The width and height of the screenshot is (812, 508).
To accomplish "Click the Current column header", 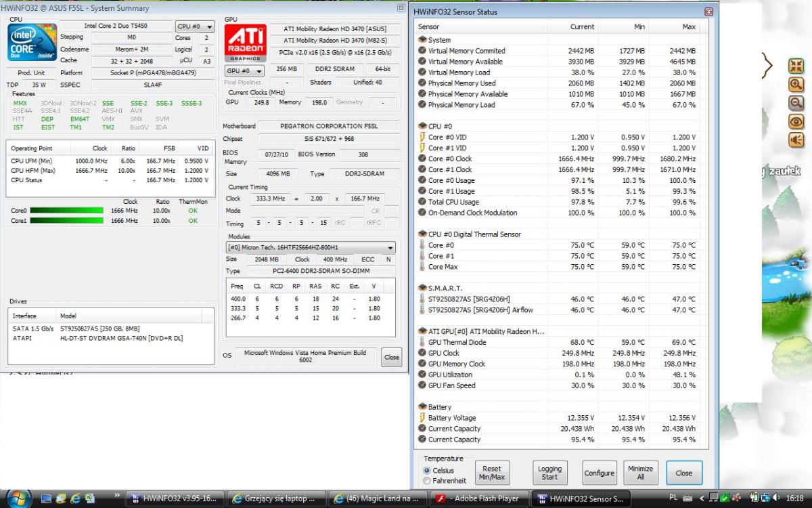I will [x=573, y=26].
